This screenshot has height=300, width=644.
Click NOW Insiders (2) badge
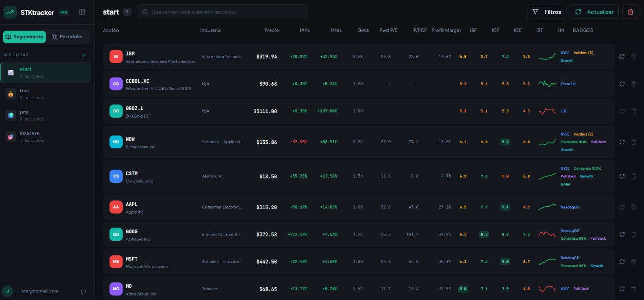click(x=583, y=134)
